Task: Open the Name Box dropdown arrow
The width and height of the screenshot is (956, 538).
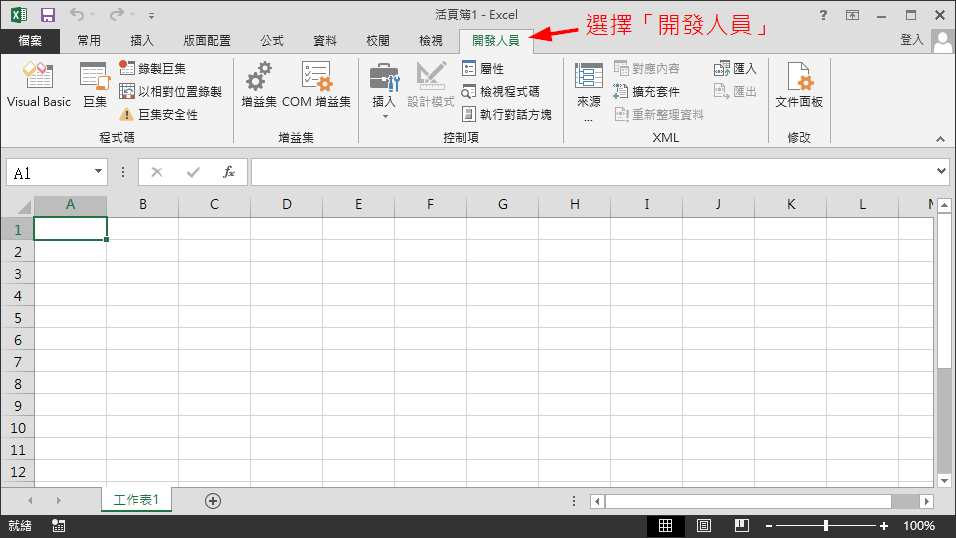Action: coord(98,171)
